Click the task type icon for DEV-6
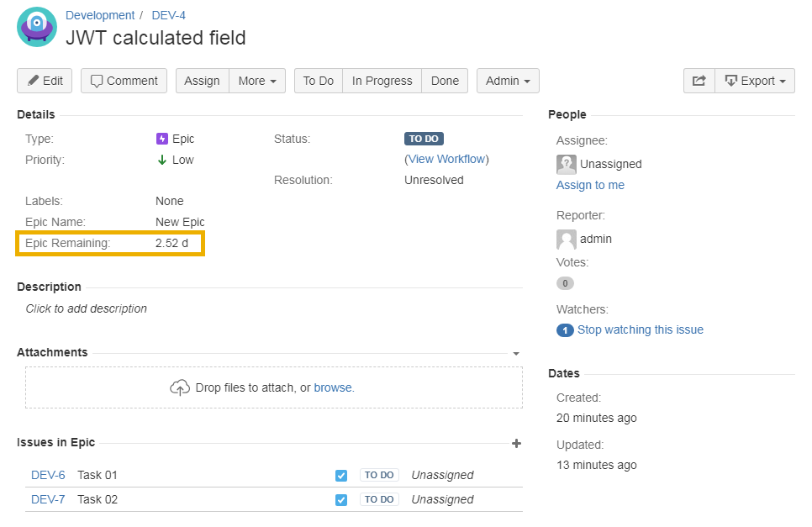 [x=341, y=475]
